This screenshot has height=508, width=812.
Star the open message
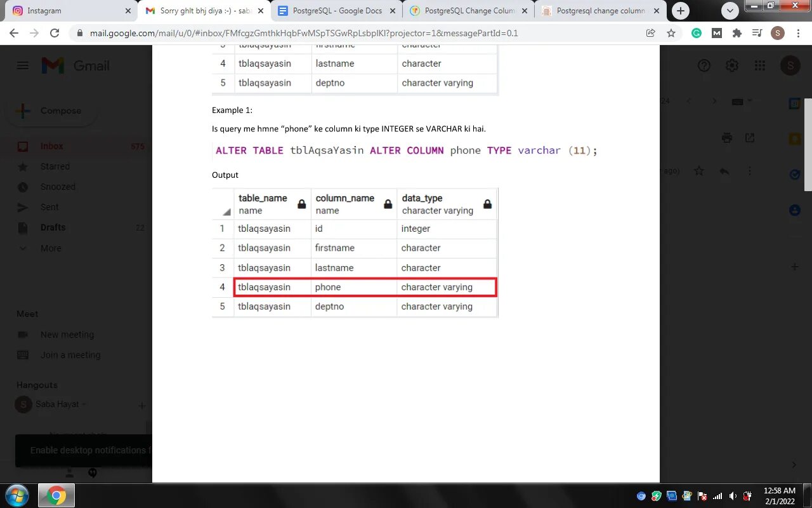click(699, 171)
